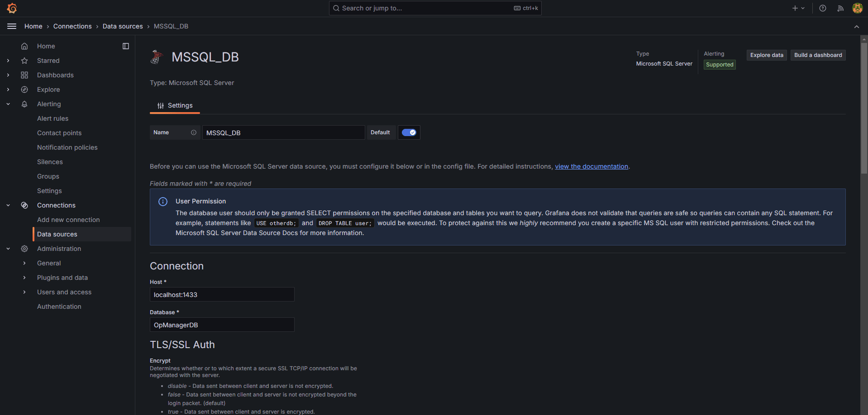Click the Grafana logo icon
The image size is (868, 415).
tap(12, 8)
